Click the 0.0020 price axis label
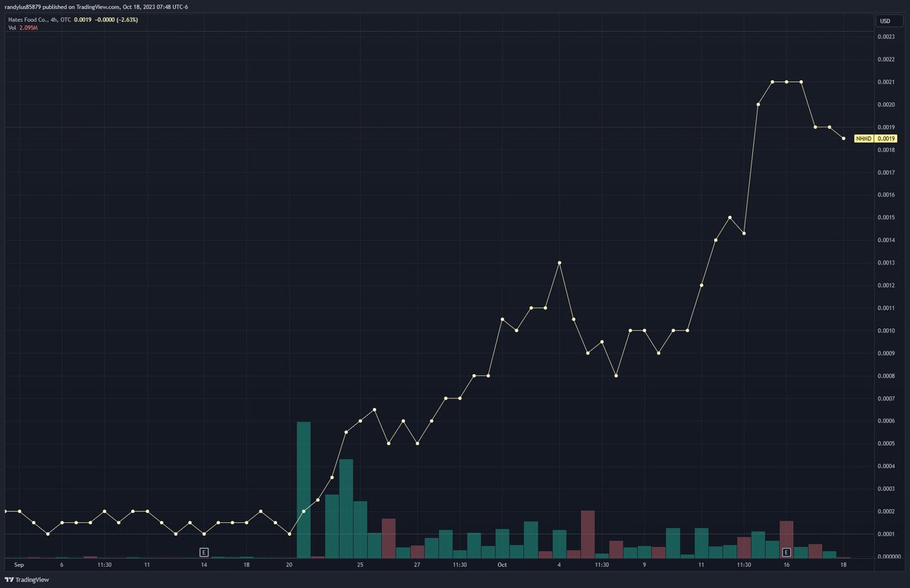 tap(886, 105)
